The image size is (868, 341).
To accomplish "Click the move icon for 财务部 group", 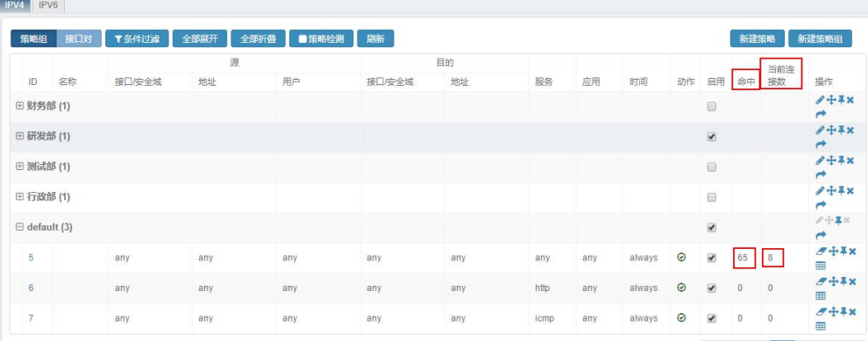I will click(x=830, y=100).
